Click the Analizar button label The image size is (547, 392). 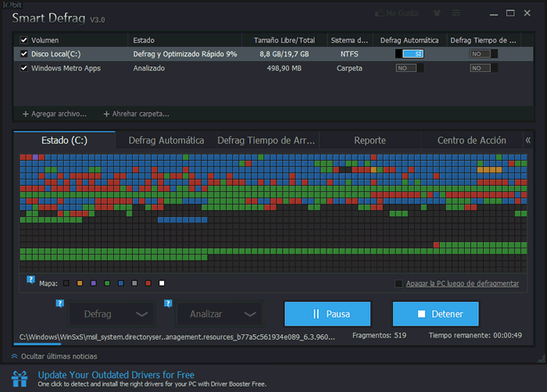point(206,314)
